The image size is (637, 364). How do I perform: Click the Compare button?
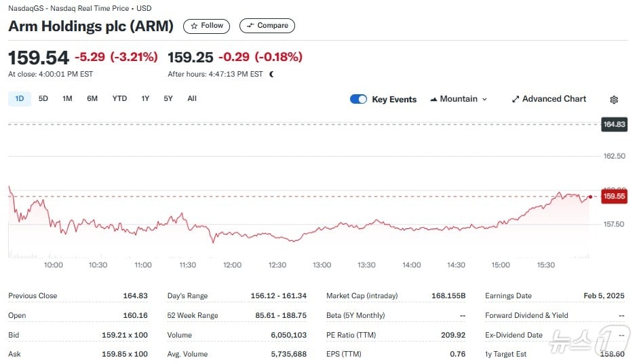(x=267, y=26)
